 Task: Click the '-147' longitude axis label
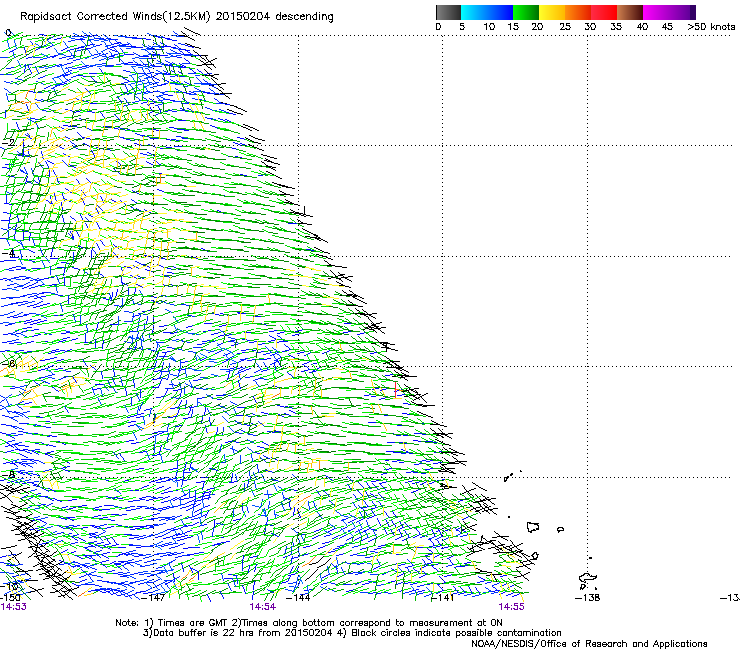pos(154,598)
